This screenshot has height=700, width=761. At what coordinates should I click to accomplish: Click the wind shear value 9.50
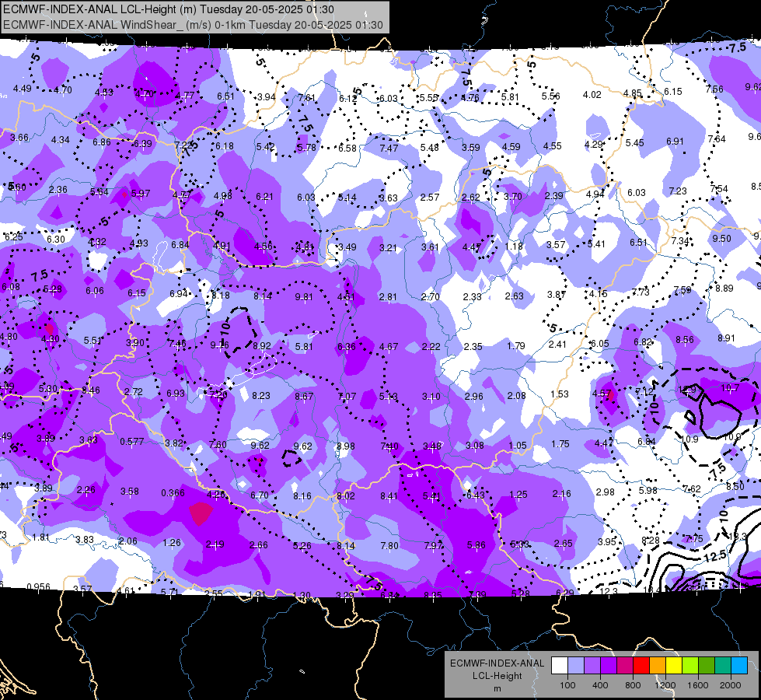pyautogui.click(x=721, y=239)
